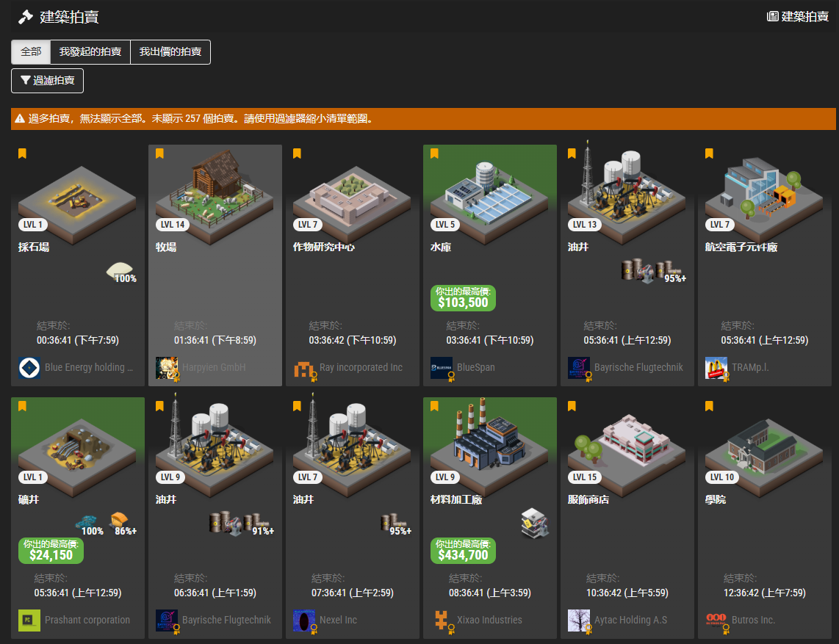
Task: Open the Ray incorporated Inc company logo
Action: pos(304,367)
